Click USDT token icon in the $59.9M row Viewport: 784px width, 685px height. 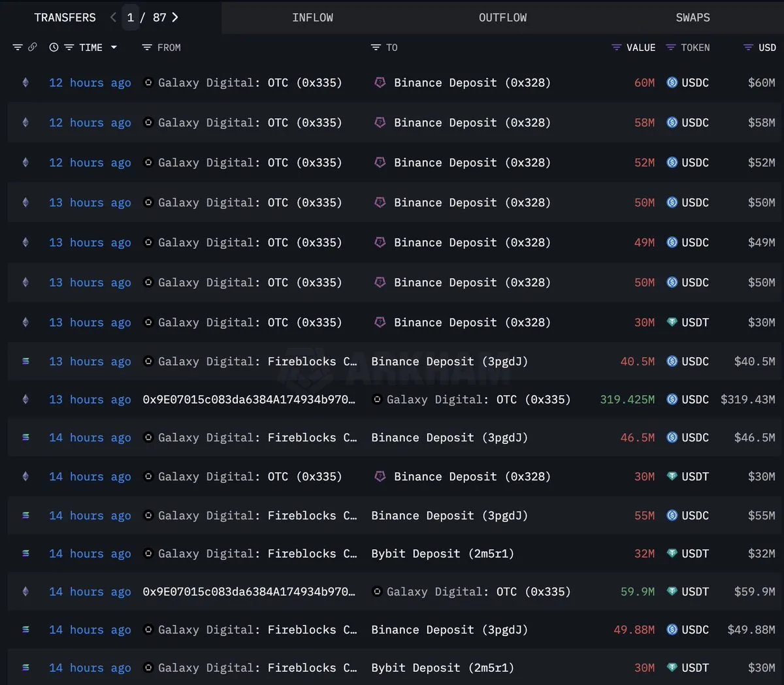(x=672, y=592)
